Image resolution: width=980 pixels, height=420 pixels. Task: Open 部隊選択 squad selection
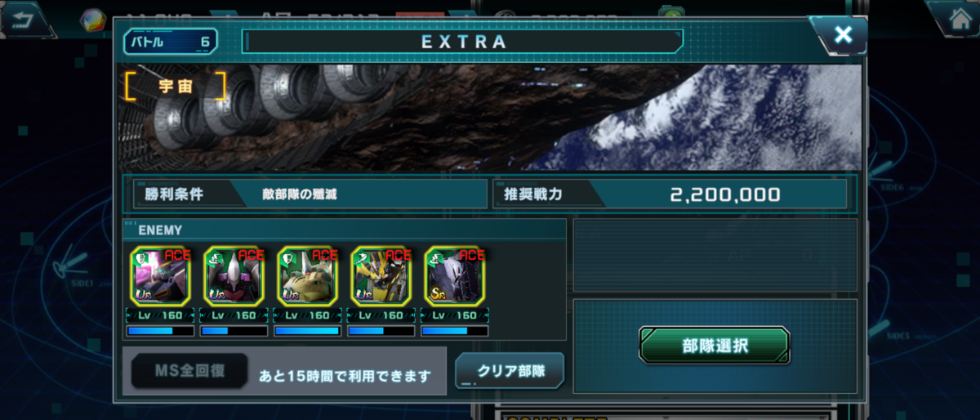click(x=714, y=346)
